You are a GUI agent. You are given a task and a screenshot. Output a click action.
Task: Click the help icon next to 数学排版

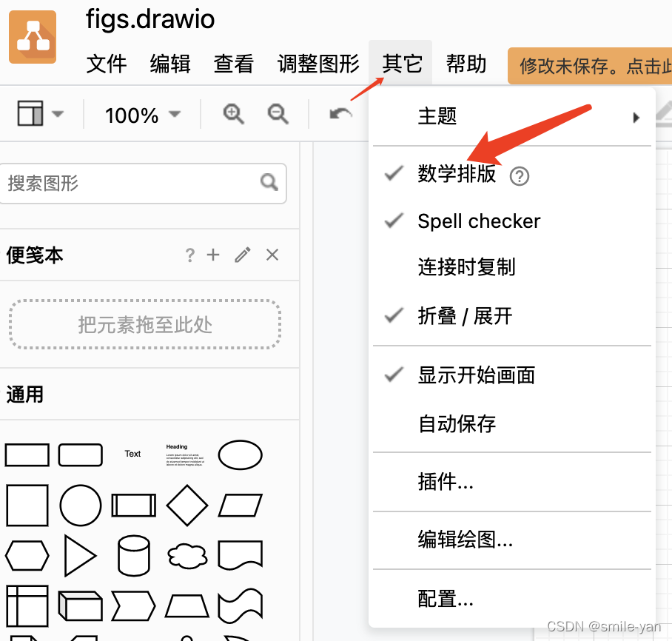pyautogui.click(x=520, y=175)
